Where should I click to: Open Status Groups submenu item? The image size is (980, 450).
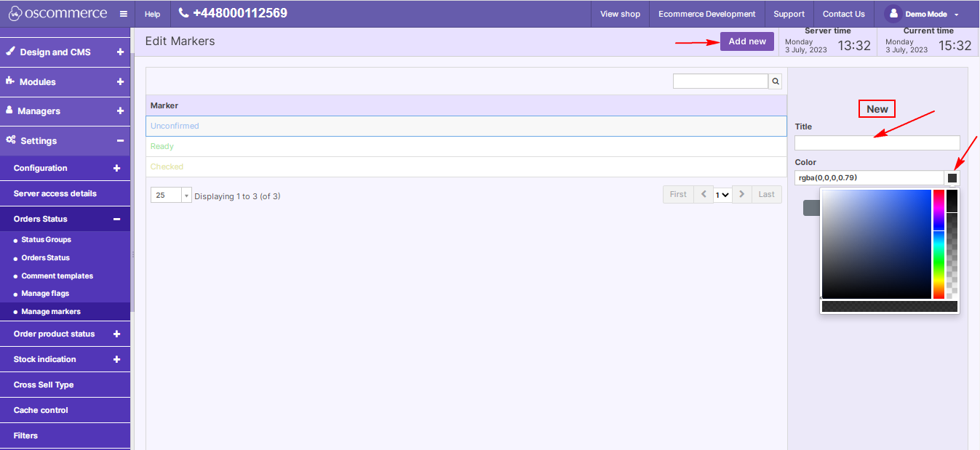coord(46,240)
